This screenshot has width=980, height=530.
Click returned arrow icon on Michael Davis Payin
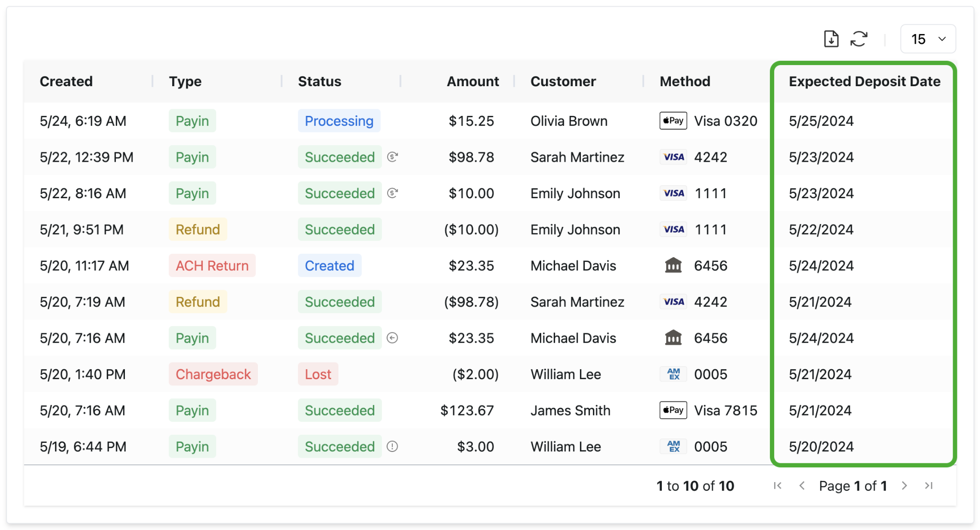(x=392, y=338)
